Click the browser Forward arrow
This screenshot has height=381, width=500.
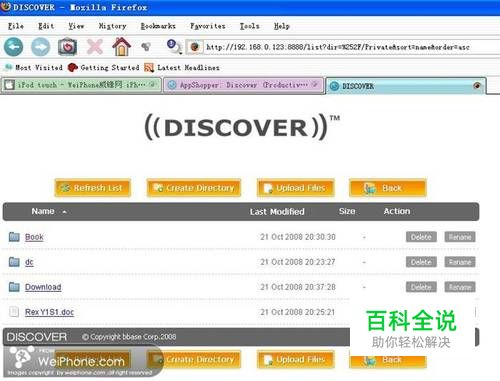[x=40, y=47]
